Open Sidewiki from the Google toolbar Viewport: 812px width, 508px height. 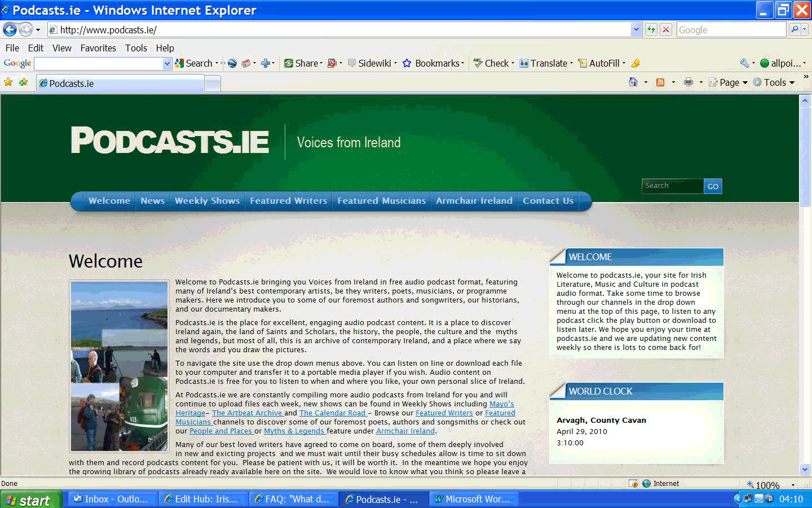pyautogui.click(x=369, y=63)
